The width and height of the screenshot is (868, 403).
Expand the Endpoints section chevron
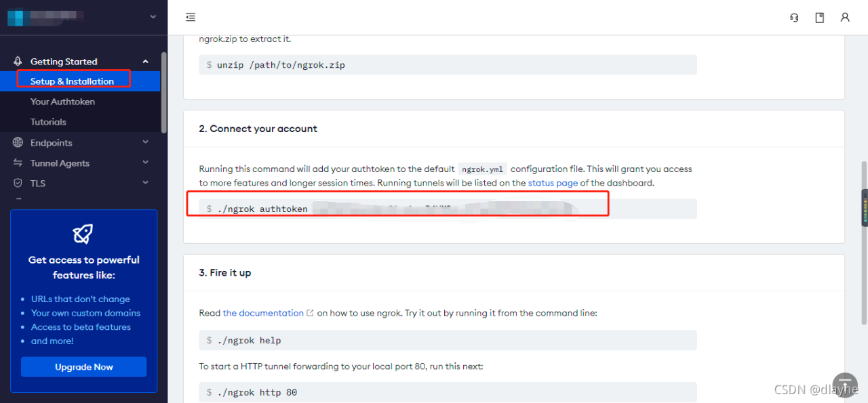click(145, 142)
